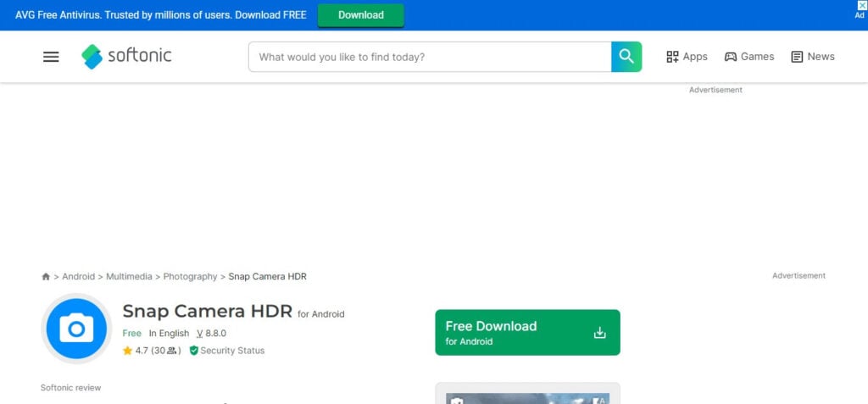Open the app screenshot thumbnail

pos(527,398)
